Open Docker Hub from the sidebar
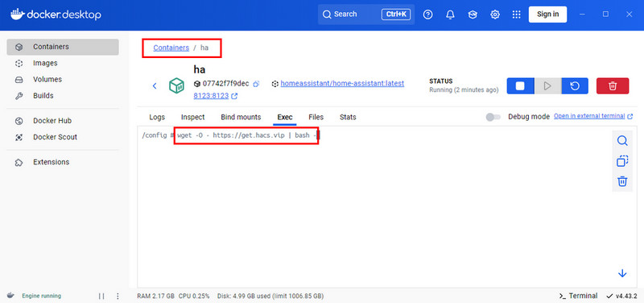This screenshot has width=644, height=303. click(63, 121)
